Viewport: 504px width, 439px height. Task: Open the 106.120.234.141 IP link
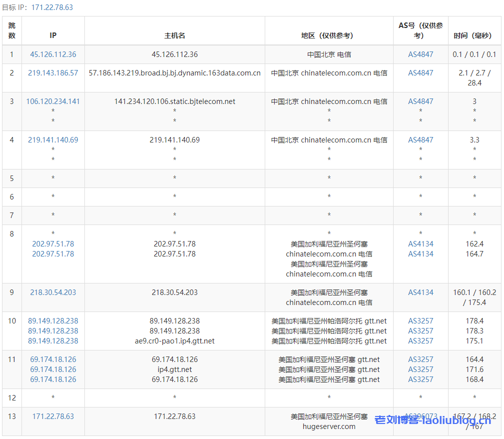tap(53, 101)
